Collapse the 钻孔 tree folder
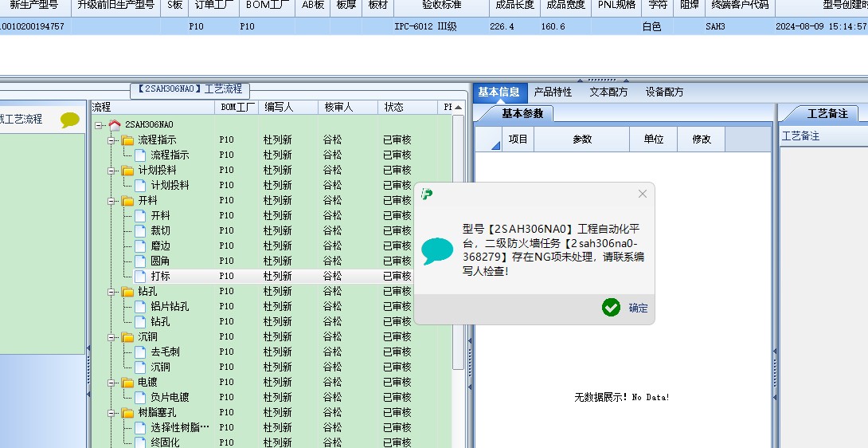 pos(111,292)
